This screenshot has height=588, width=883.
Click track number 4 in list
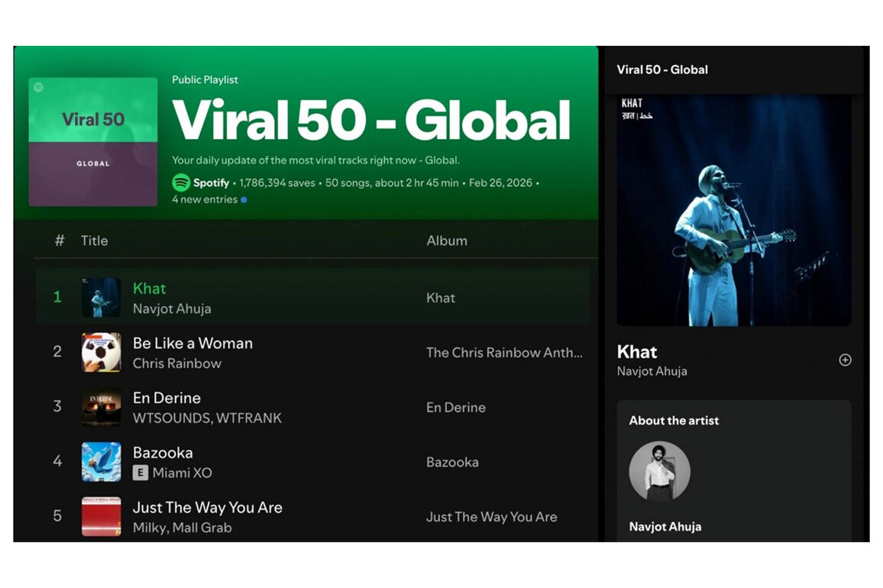point(57,460)
